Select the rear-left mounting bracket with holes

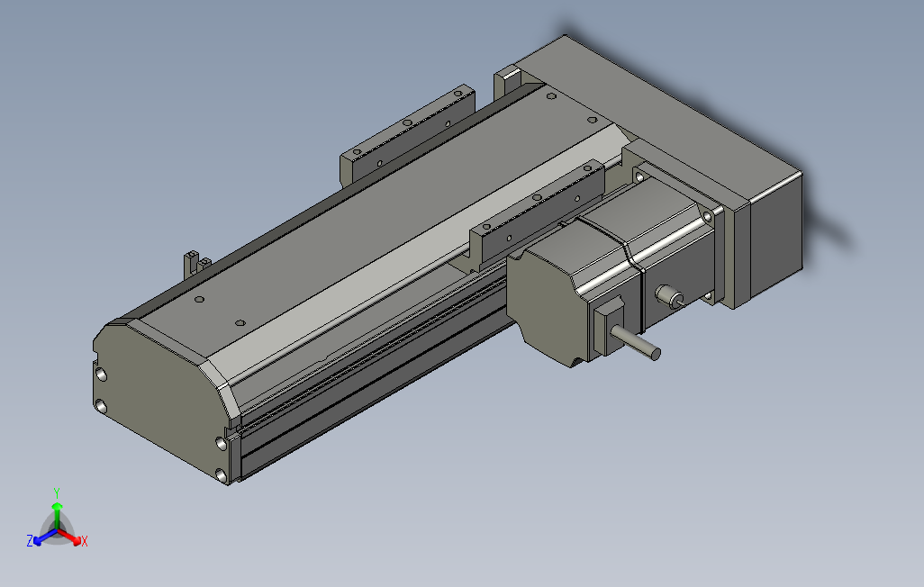click(x=406, y=136)
